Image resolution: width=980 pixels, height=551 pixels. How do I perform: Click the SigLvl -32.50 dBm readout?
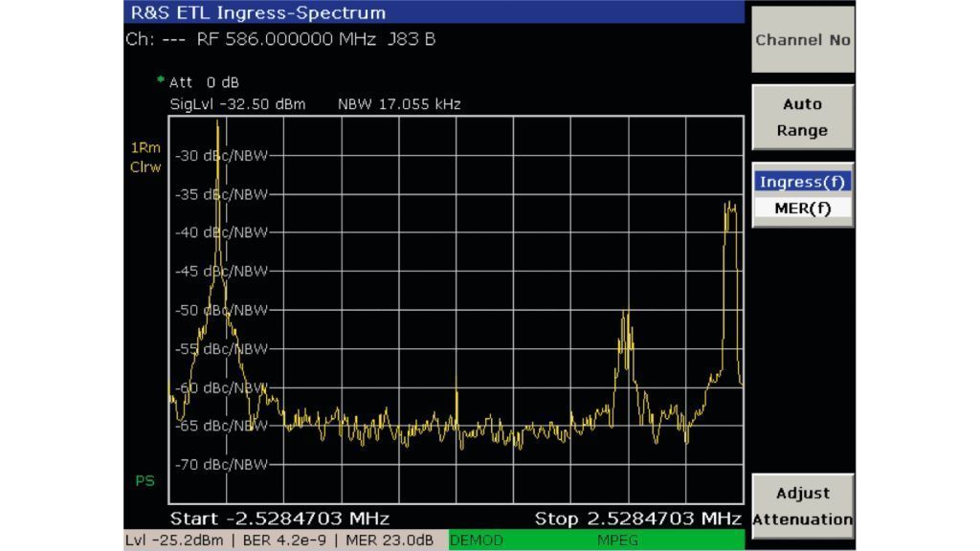pyautogui.click(x=237, y=104)
